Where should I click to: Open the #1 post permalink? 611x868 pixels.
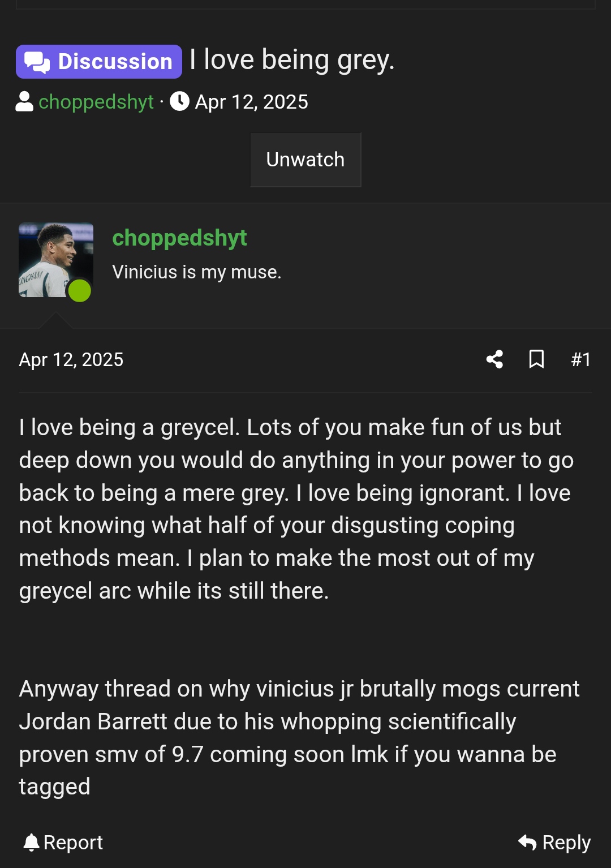[581, 359]
